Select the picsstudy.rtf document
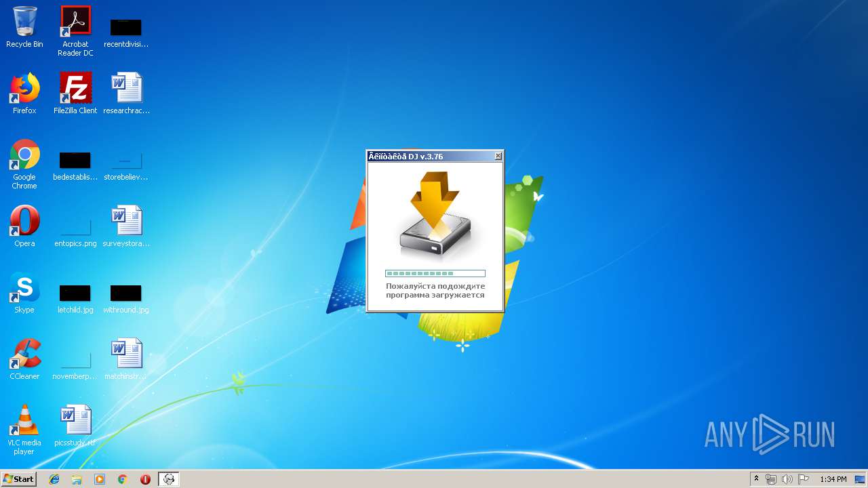Screen dimensions: 868x488 [x=75, y=426]
